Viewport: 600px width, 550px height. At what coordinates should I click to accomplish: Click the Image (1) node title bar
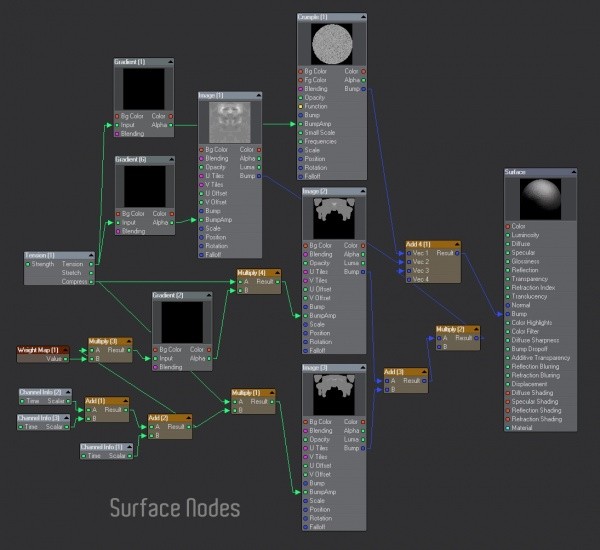tap(230, 95)
